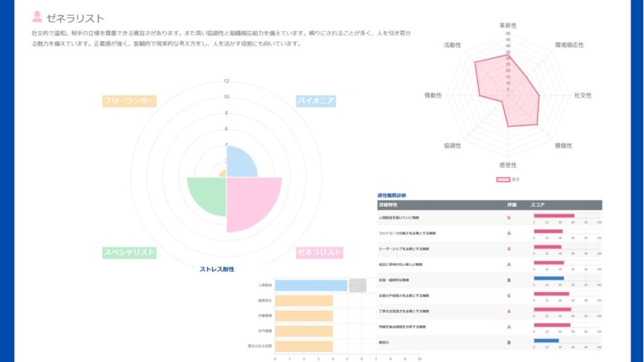The image size is (644, 362).
Task: Click the score bar in リーダーシップ row
Action: click(x=548, y=247)
